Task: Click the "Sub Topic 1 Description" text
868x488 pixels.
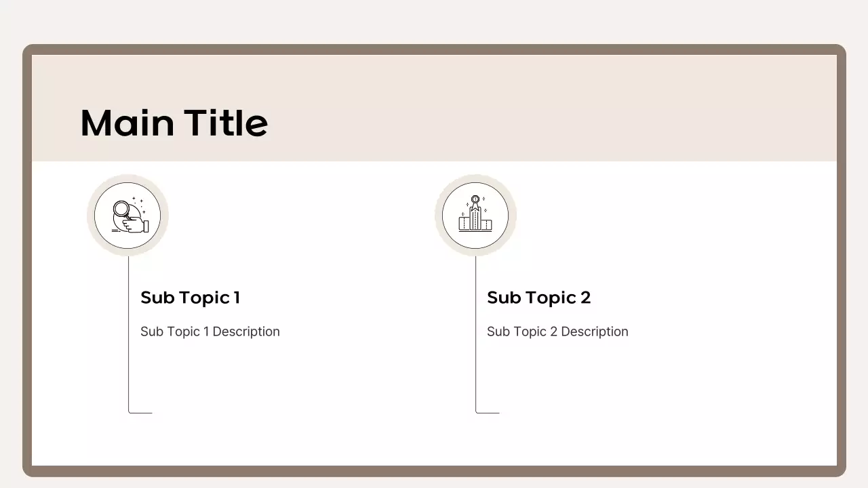Action: coord(210,331)
